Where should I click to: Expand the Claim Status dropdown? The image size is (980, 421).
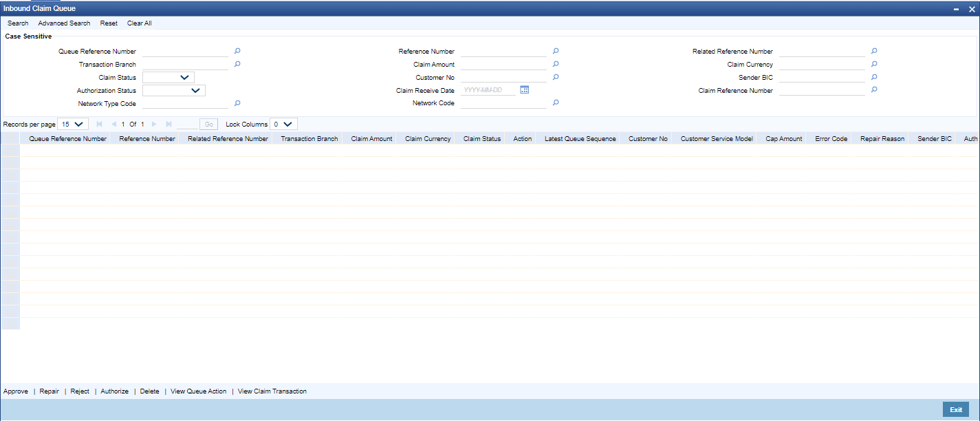pyautogui.click(x=168, y=77)
